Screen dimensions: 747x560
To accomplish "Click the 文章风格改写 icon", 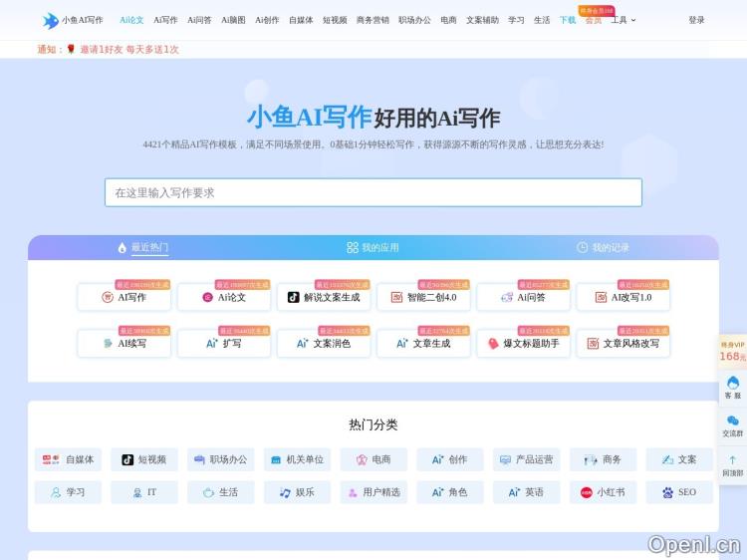I will [x=593, y=343].
